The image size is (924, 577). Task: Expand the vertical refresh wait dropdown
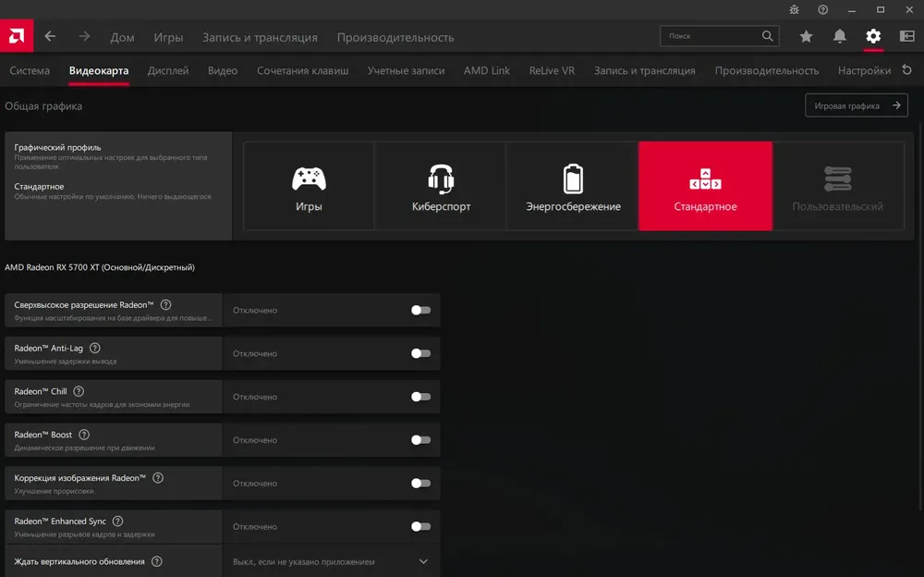click(x=332, y=561)
